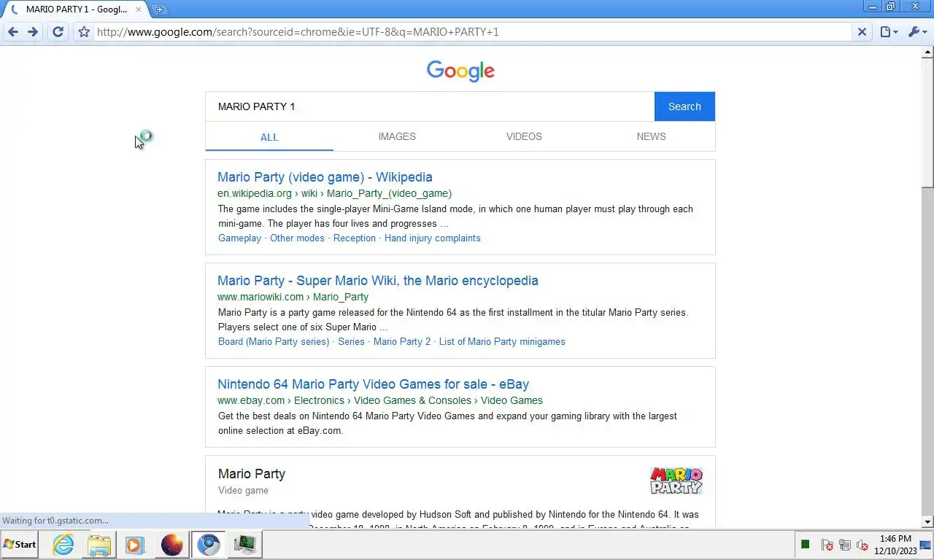Switch to the VIDEOS results tab
The image size is (934, 560).
click(x=524, y=136)
